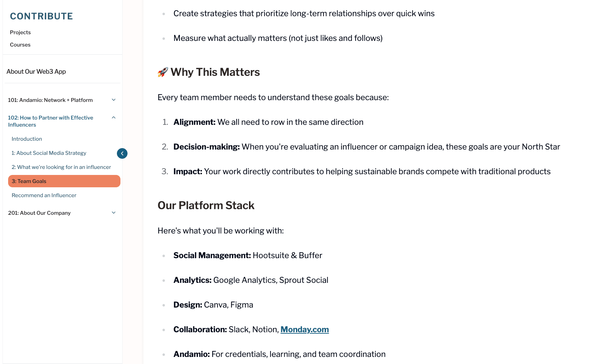
Task: Open lesson 1: About Social Media Strategy
Action: [49, 153]
